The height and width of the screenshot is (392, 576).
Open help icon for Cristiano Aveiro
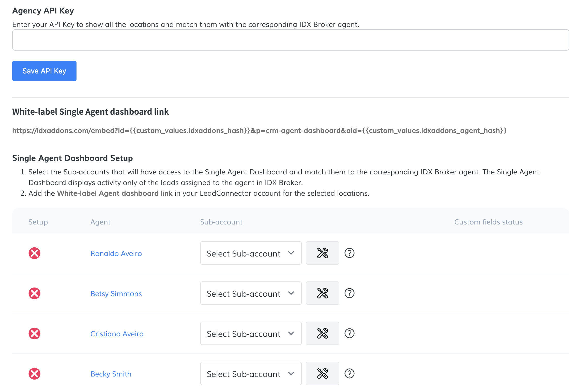pyautogui.click(x=349, y=333)
